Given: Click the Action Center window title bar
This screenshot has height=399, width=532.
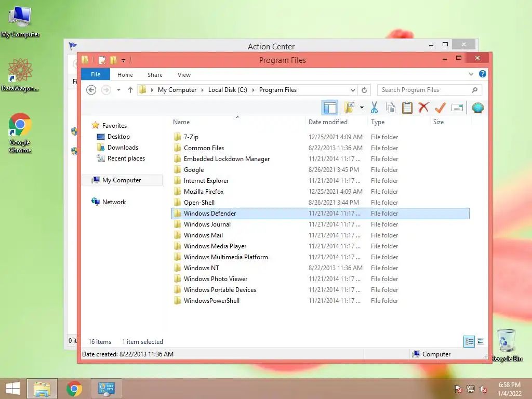Looking at the screenshot, I should [x=271, y=46].
